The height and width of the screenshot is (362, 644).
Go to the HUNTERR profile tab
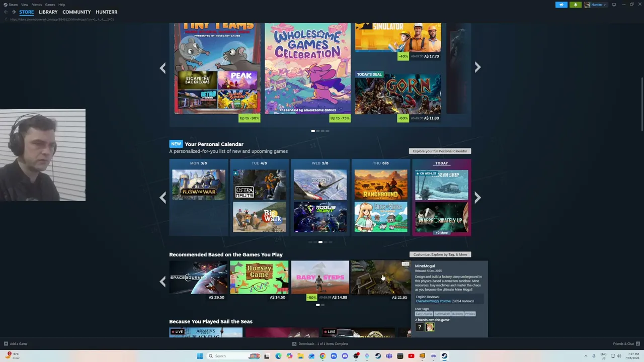point(106,12)
